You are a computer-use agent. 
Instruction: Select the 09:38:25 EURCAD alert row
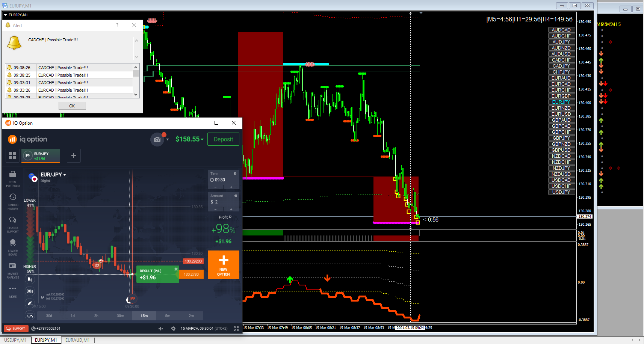click(69, 75)
